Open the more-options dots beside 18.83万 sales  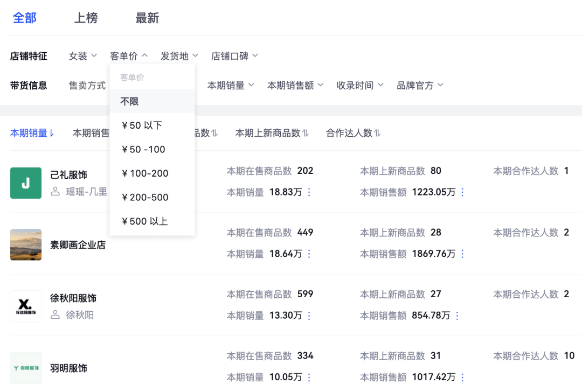pyautogui.click(x=309, y=192)
